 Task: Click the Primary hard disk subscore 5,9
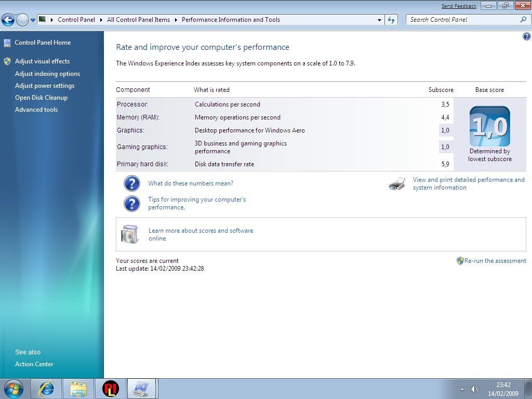coord(445,164)
